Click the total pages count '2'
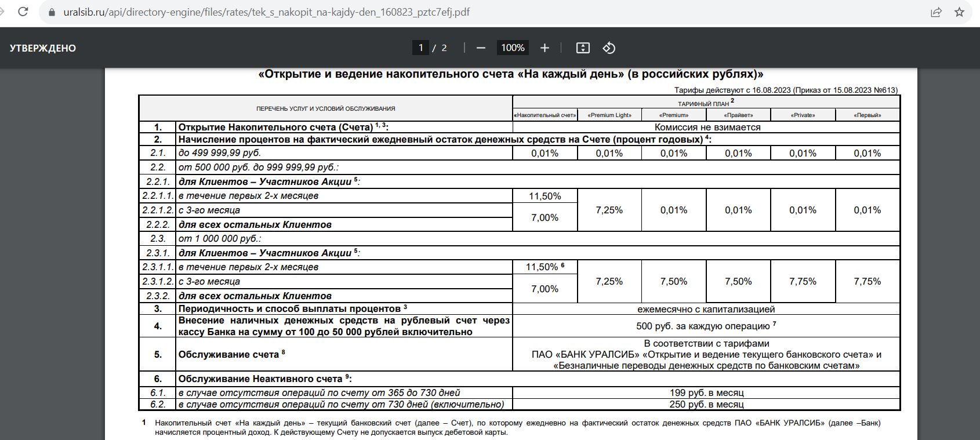The image size is (980, 440). coord(444,48)
